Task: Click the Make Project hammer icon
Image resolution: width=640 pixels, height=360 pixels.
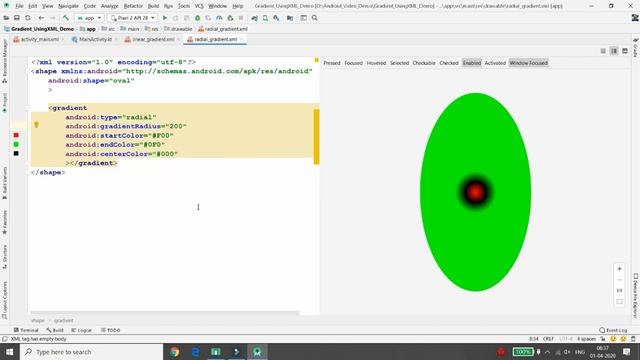Action: point(66,18)
